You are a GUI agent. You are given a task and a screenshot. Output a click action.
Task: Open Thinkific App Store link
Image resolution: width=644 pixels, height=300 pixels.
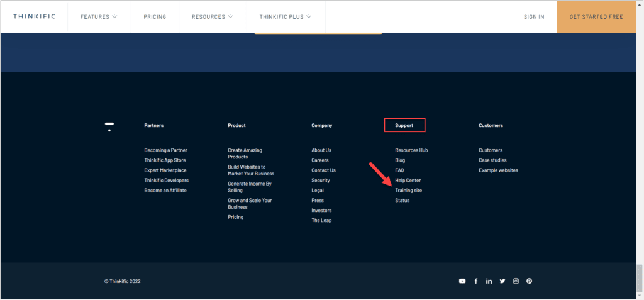165,160
